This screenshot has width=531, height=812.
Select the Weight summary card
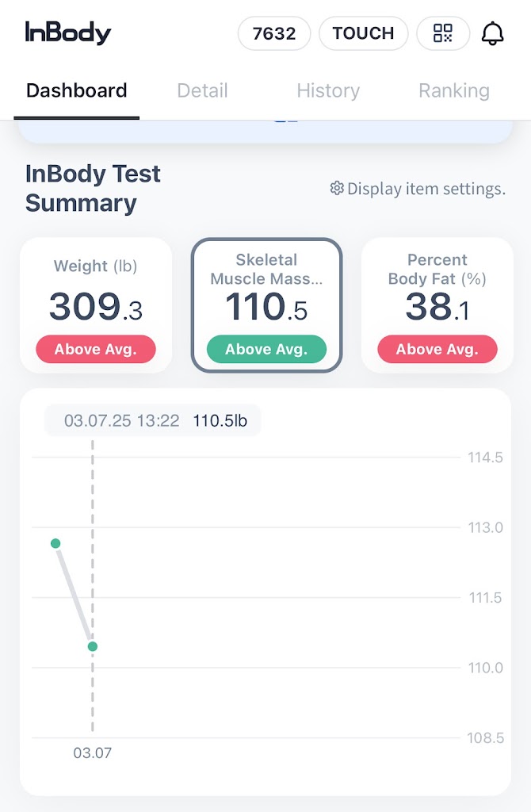coord(96,304)
